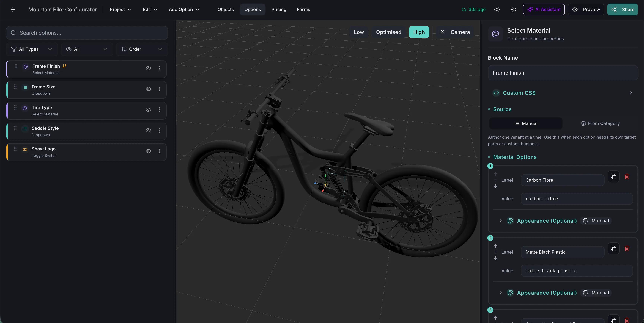Set render quality to Low
This screenshot has width=644, height=323.
pyautogui.click(x=359, y=32)
